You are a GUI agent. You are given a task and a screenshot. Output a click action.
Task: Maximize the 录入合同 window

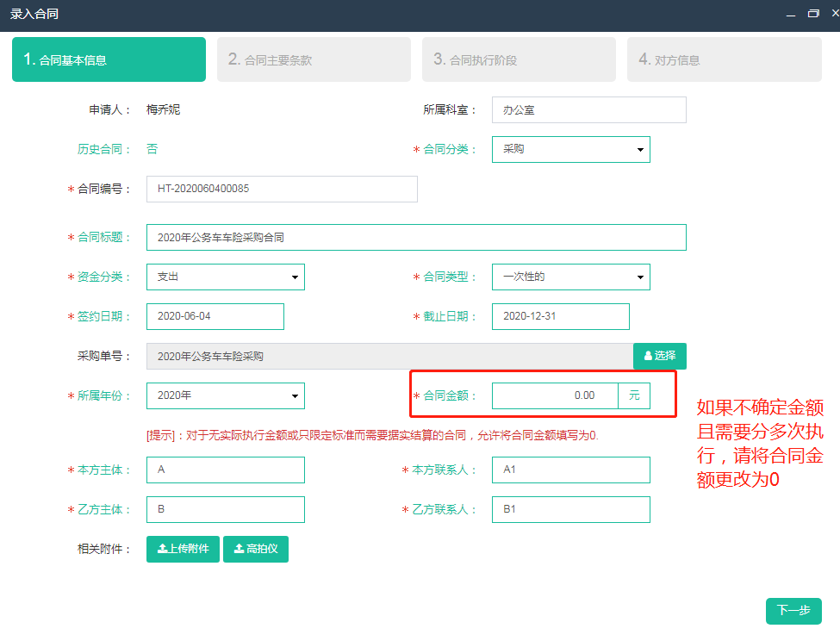click(x=813, y=14)
